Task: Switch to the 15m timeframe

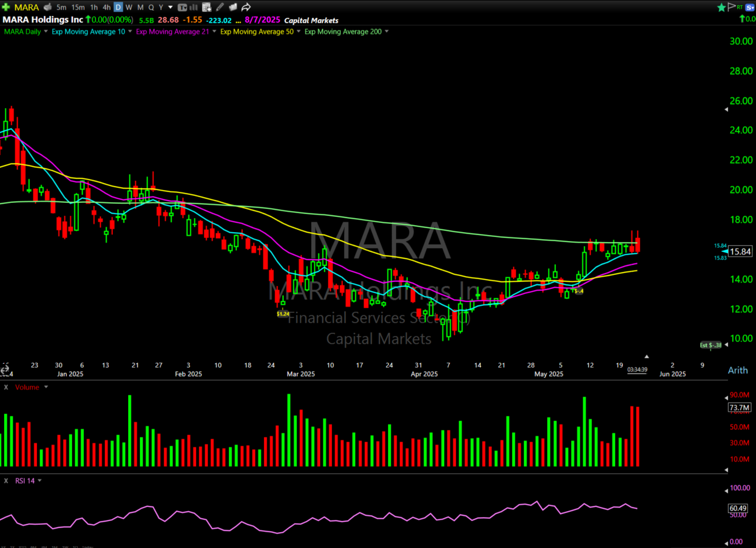Action: pos(78,8)
